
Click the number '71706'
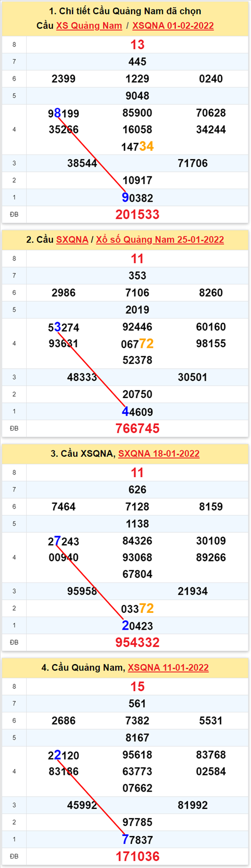(x=193, y=163)
